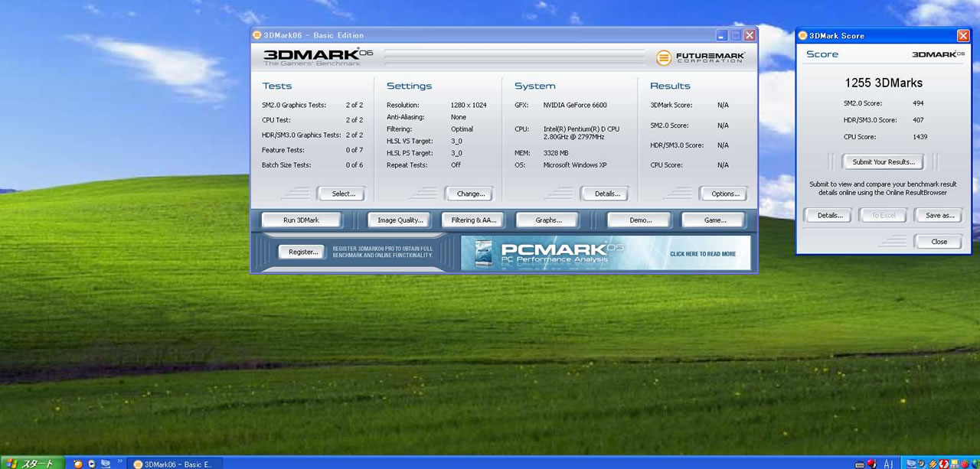This screenshot has height=469, width=980.
Task: Click the Run 3DMark button
Action: (x=301, y=220)
